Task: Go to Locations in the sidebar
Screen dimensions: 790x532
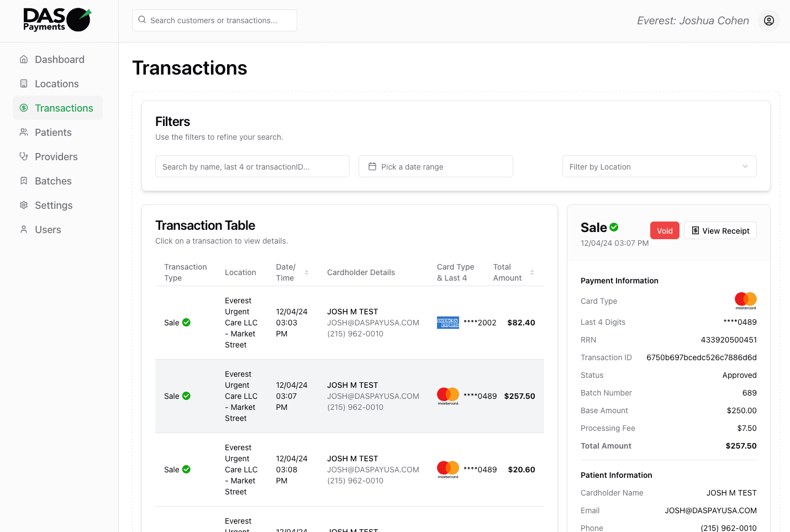Action: [56, 83]
